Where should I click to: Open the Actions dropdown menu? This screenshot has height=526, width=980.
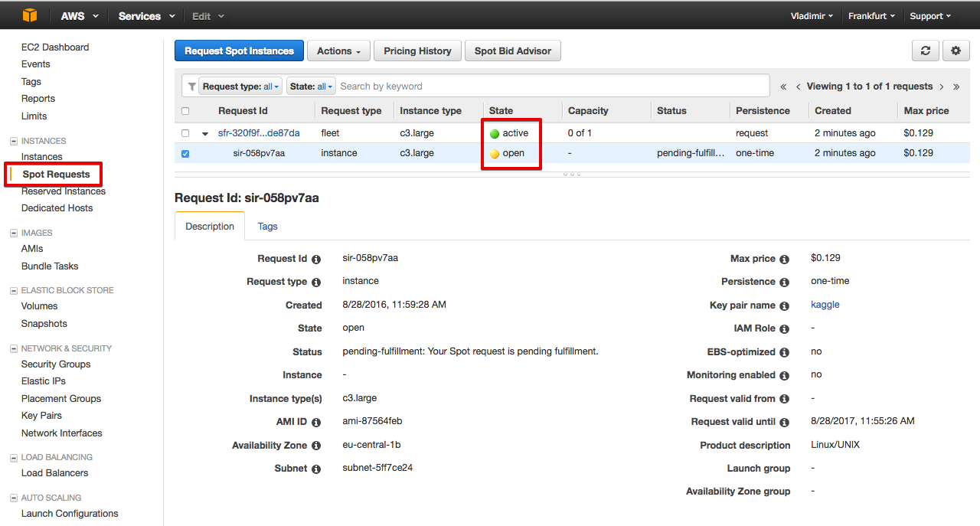coord(339,51)
